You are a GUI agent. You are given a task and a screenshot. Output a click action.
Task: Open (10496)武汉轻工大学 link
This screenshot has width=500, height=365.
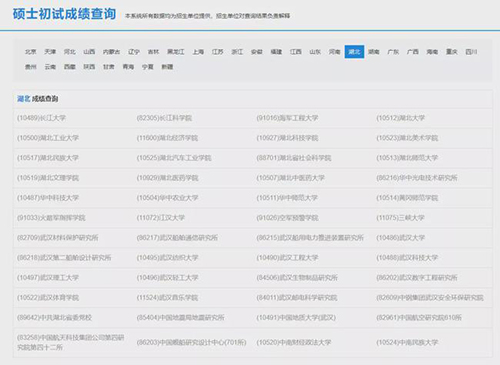click(167, 278)
